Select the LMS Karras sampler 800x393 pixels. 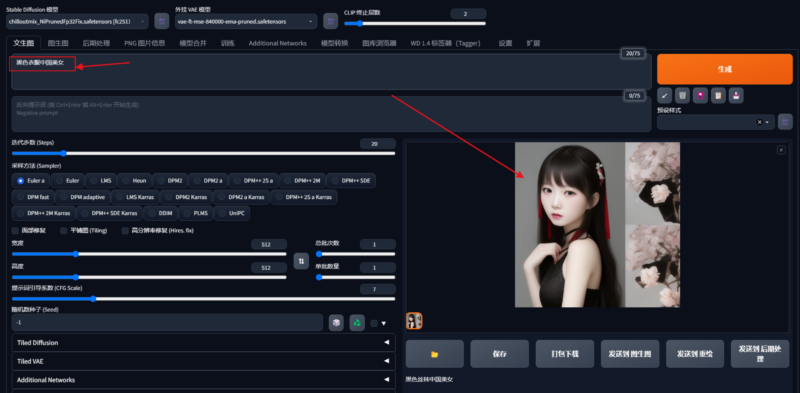tap(135, 197)
